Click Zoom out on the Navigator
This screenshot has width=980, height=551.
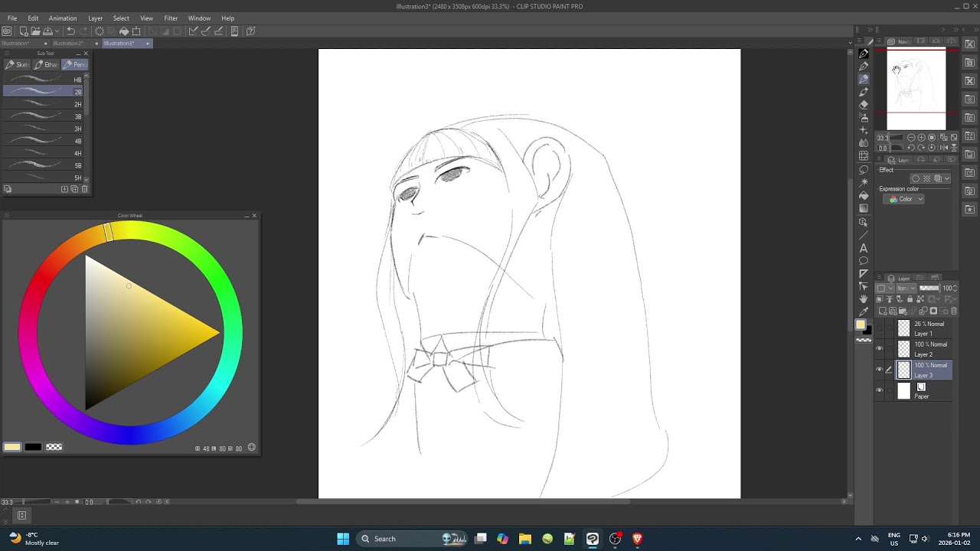pos(911,138)
